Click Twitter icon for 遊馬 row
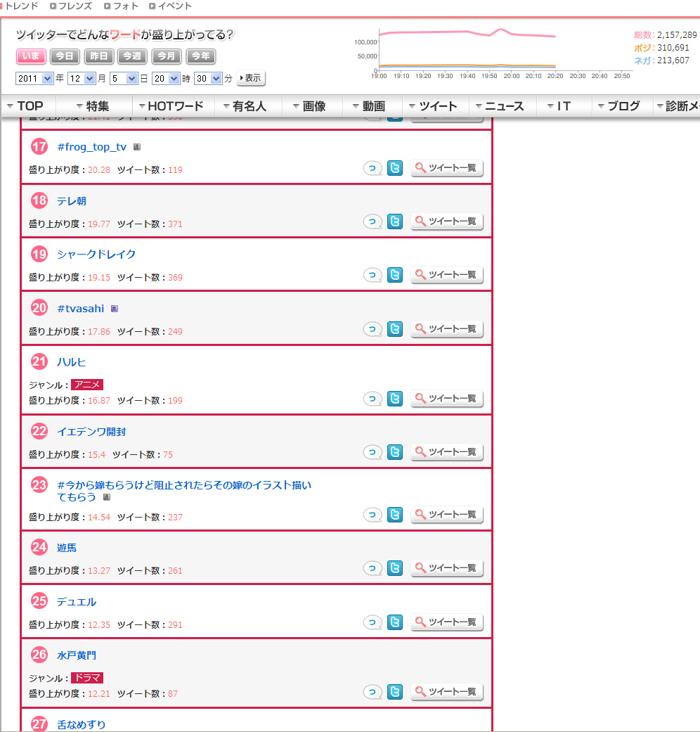This screenshot has height=732, width=700. click(395, 568)
